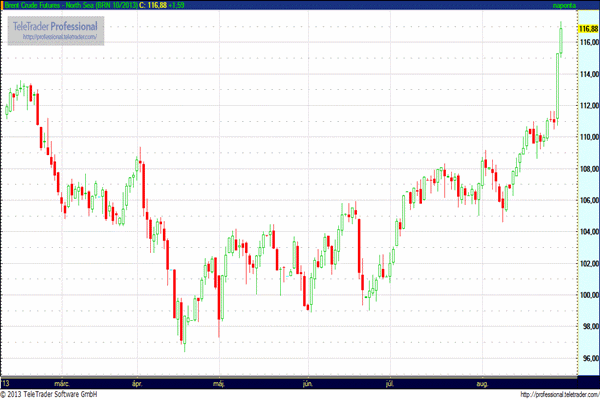Select the 'márc.' month marker on the time axis
Screen dimensions: 600x400
pyautogui.click(x=62, y=383)
